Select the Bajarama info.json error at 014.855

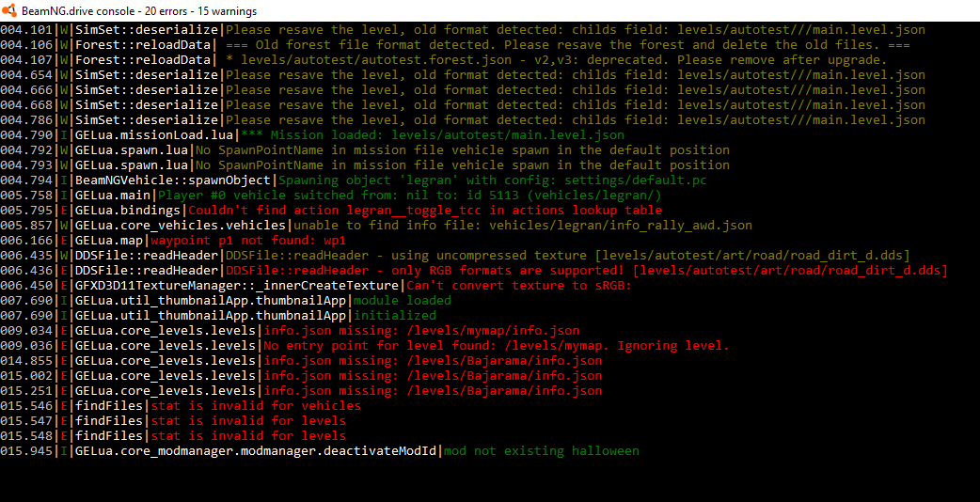coord(301,360)
